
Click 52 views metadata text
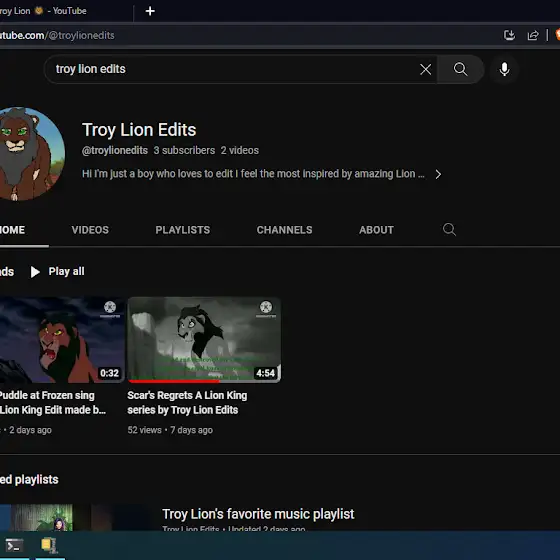pyautogui.click(x=144, y=430)
